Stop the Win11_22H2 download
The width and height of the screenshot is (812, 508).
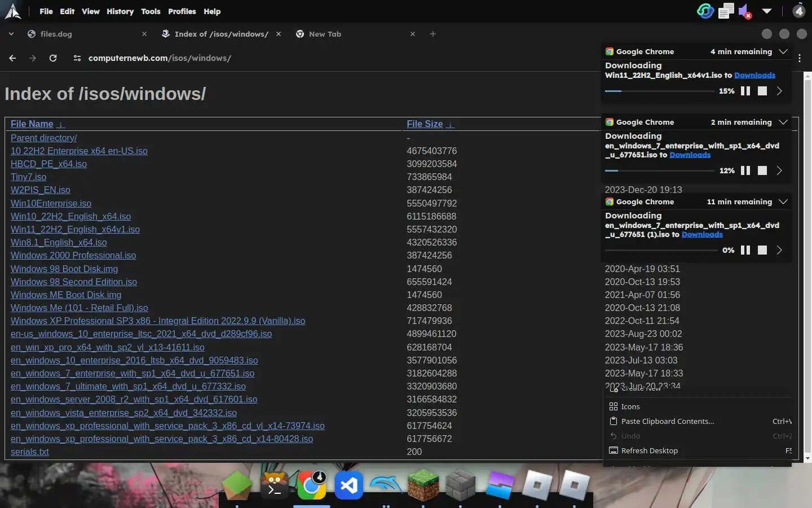(x=762, y=91)
